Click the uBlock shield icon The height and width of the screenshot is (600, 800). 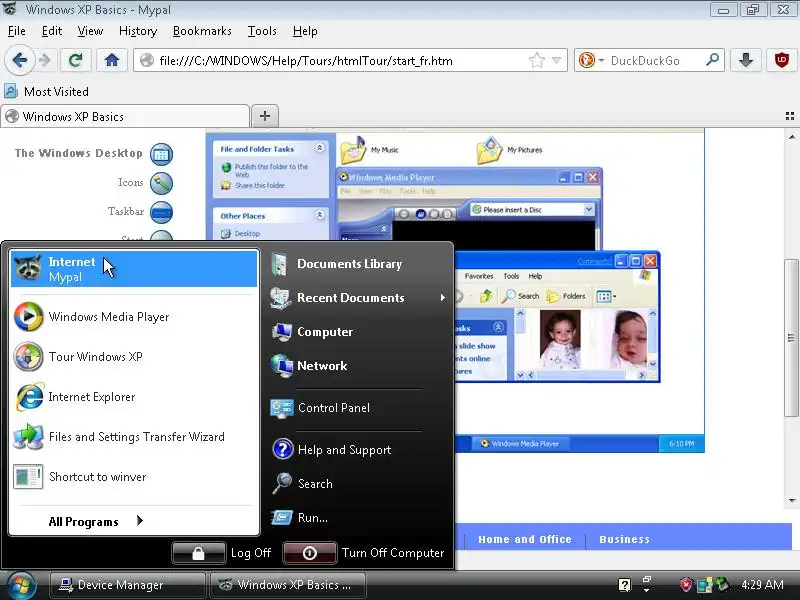pyautogui.click(x=781, y=61)
